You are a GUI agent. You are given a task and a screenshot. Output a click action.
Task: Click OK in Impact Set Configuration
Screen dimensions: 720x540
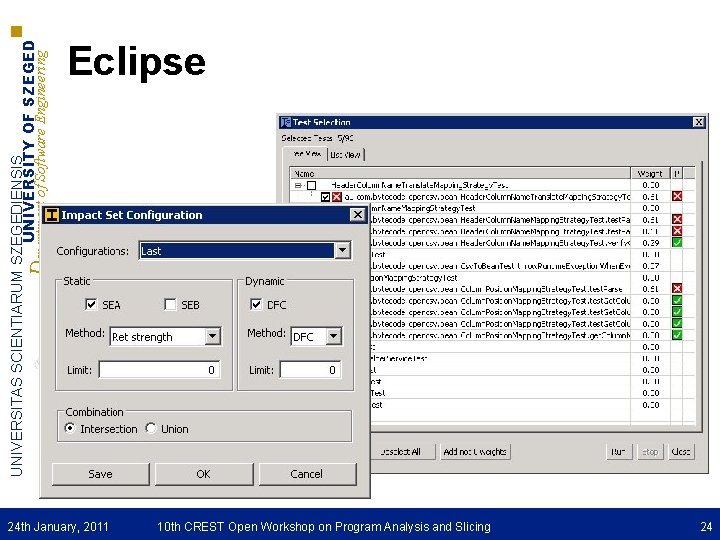tap(204, 474)
